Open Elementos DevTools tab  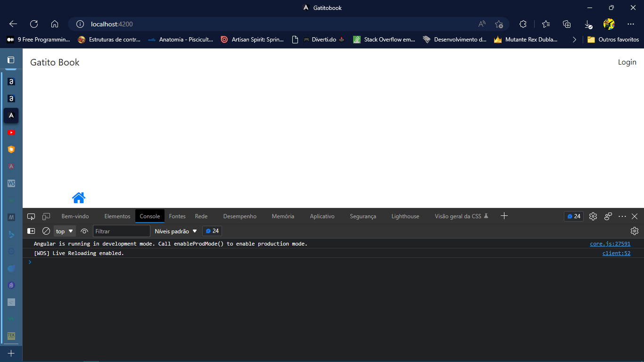click(x=117, y=216)
